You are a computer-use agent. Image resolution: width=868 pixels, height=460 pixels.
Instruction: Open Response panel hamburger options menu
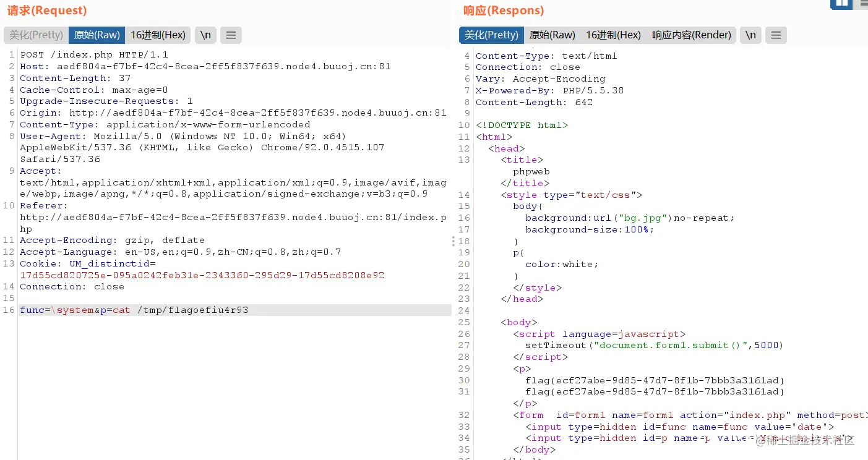(776, 35)
